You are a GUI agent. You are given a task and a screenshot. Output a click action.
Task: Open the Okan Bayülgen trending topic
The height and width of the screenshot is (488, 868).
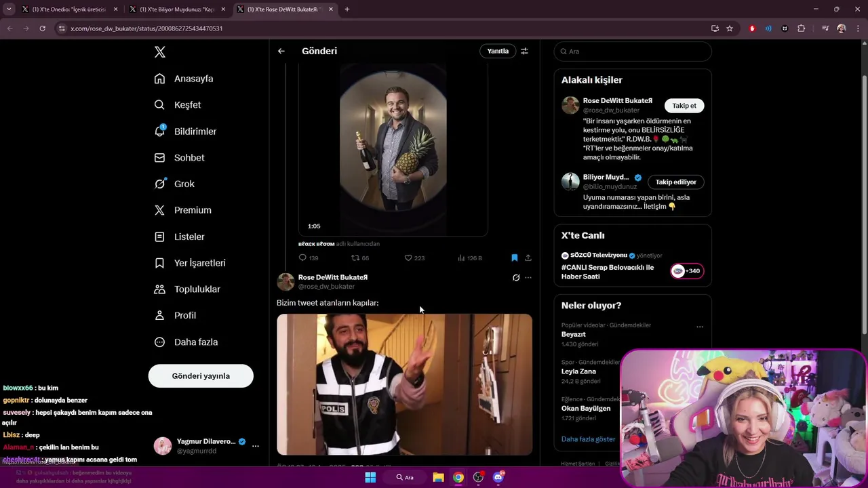(586, 409)
